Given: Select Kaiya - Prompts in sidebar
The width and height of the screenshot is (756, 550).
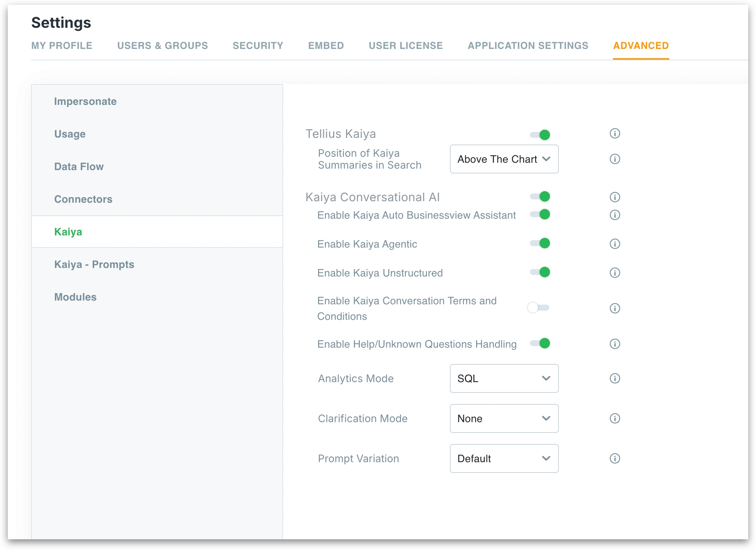Looking at the screenshot, I should pos(94,264).
